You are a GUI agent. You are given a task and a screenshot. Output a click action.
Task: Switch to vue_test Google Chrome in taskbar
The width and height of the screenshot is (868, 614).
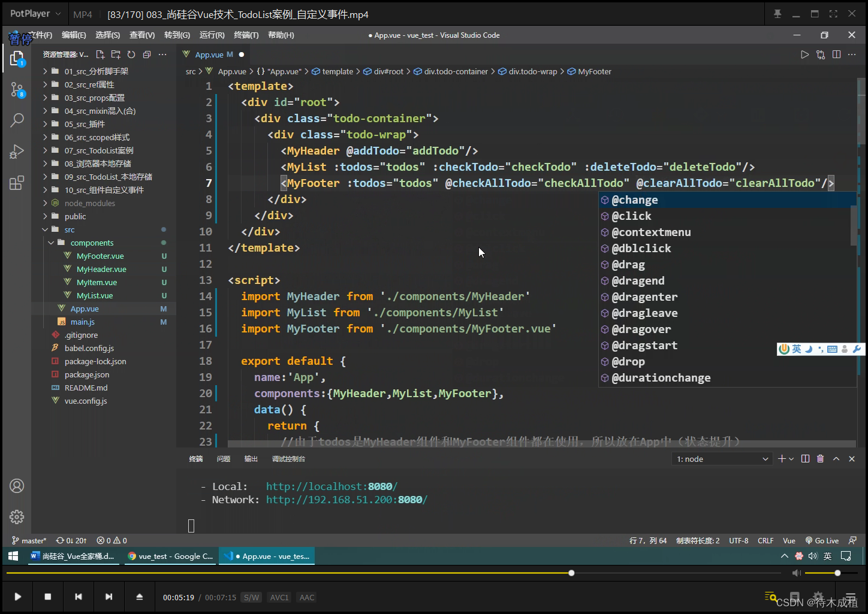pyautogui.click(x=170, y=556)
